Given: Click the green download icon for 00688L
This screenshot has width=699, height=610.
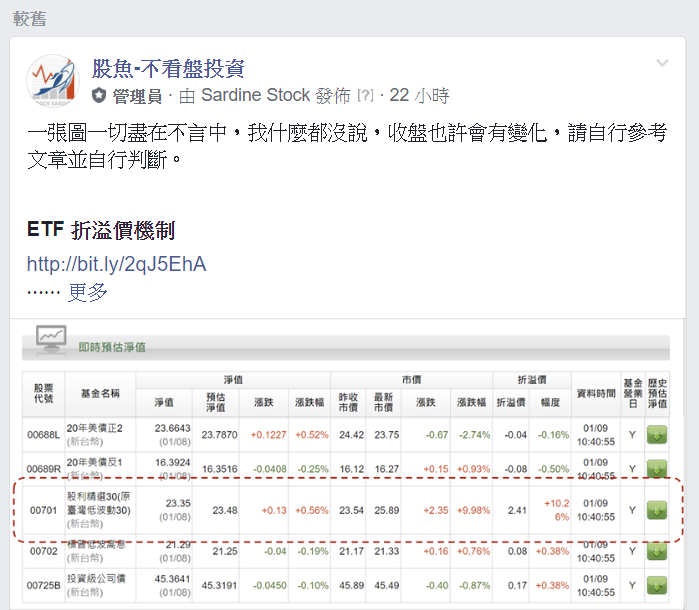Looking at the screenshot, I should pyautogui.click(x=657, y=435).
